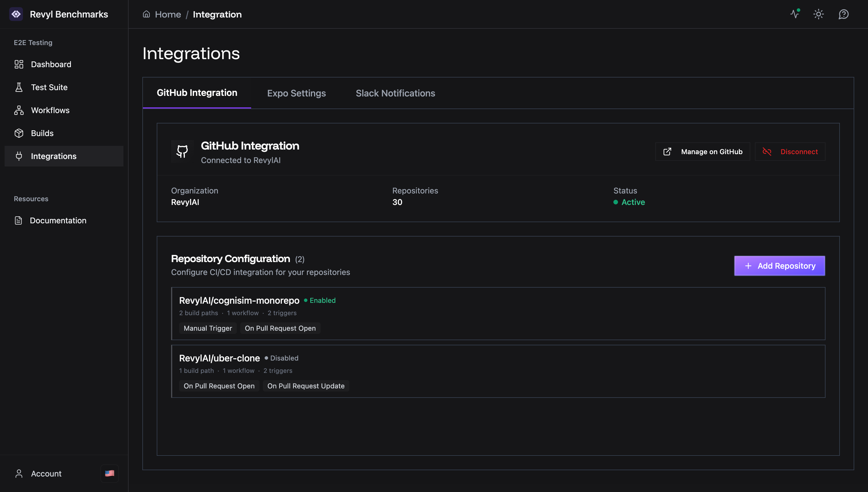Viewport: 868px width, 492px height.
Task: Select the Integrations sidebar icon
Action: coord(19,156)
